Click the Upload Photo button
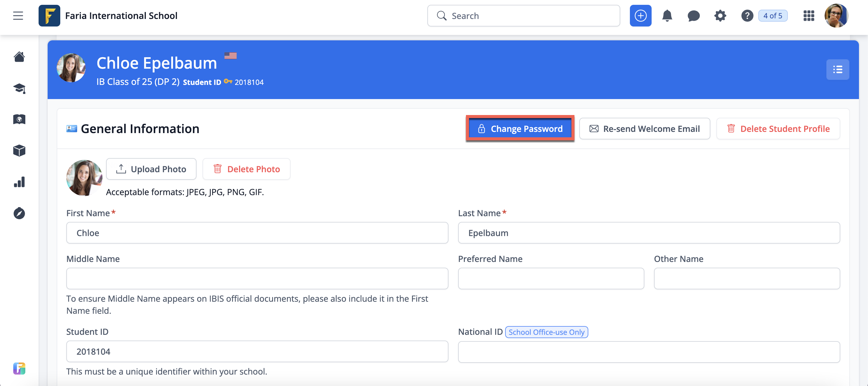Image resolution: width=868 pixels, height=386 pixels. 151,169
